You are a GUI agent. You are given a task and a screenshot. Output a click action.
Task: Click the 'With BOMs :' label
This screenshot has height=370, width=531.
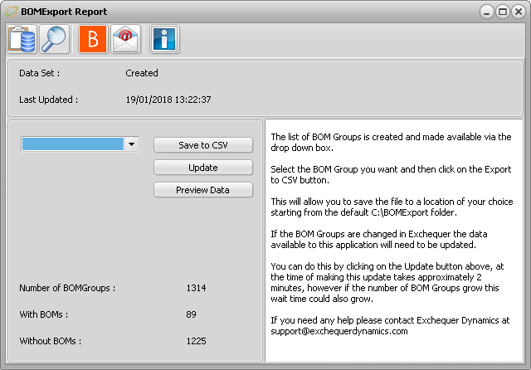[x=44, y=314]
